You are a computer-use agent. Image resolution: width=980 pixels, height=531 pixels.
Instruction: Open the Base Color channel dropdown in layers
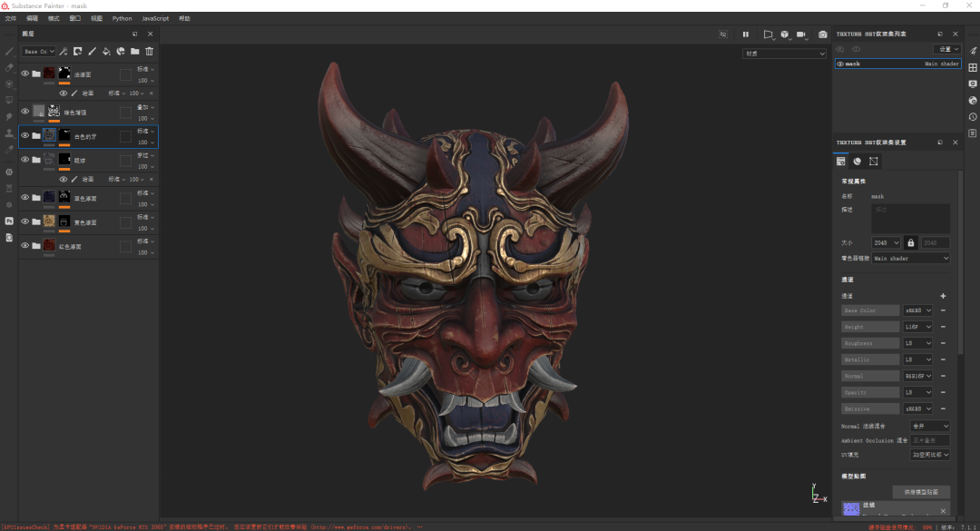pyautogui.click(x=39, y=52)
